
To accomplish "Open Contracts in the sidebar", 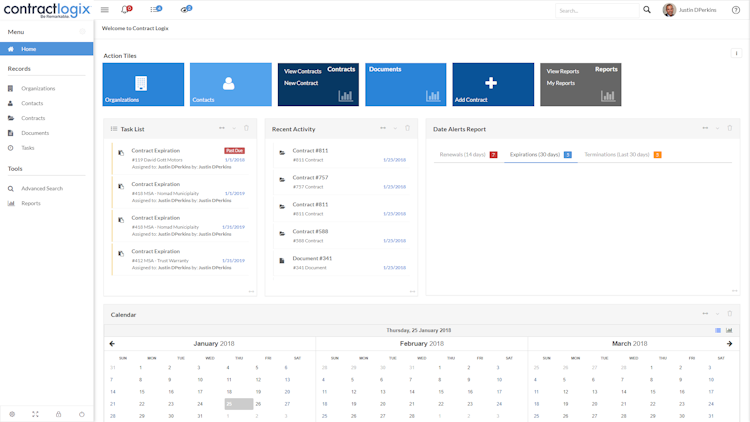I will [33, 118].
